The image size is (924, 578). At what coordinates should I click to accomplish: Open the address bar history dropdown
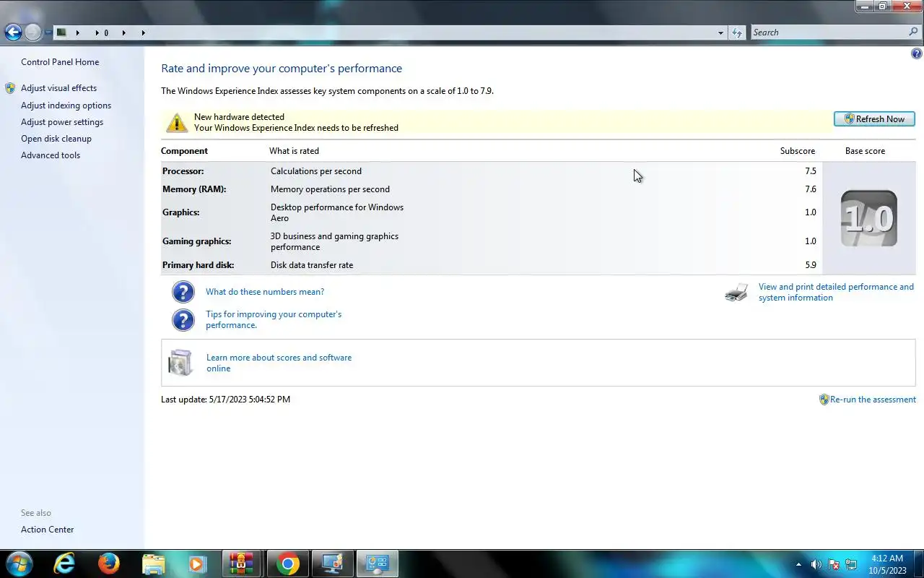tap(720, 33)
